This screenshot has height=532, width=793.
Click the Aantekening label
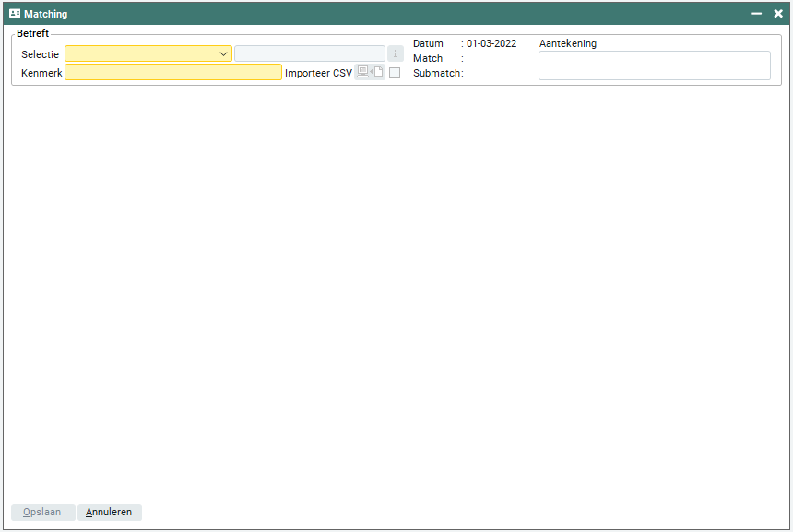click(567, 43)
